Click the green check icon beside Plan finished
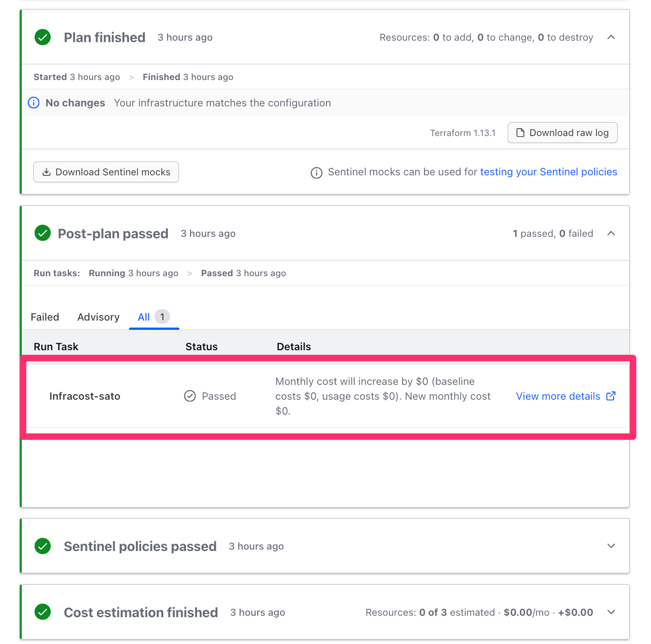Screen dimensions: 651x644 click(x=43, y=37)
